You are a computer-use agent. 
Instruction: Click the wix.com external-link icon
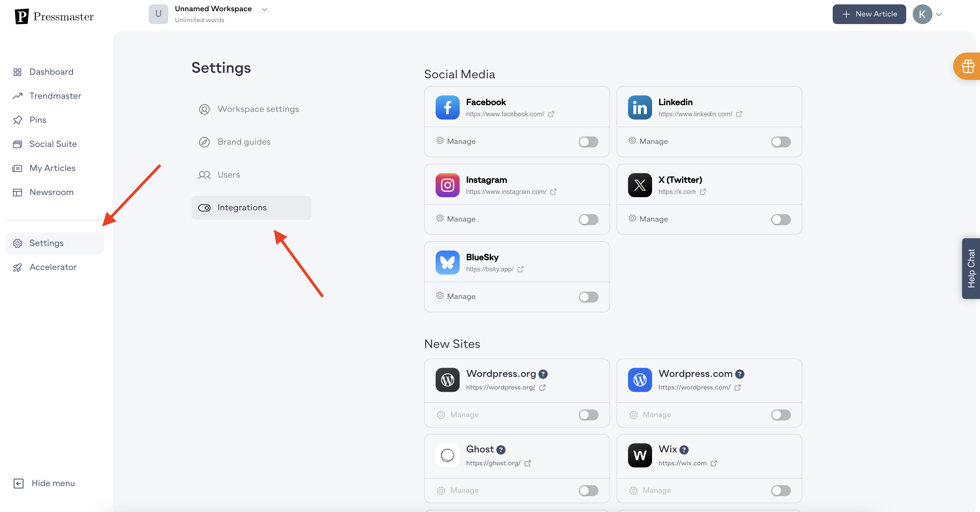coord(714,463)
